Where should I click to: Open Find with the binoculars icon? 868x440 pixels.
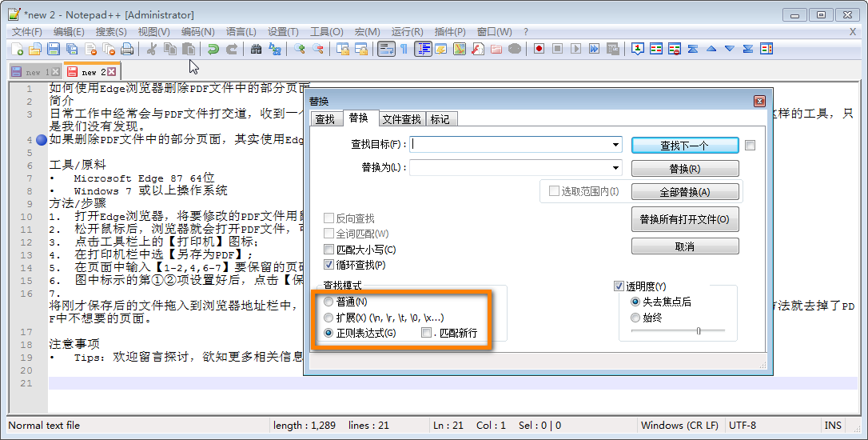click(x=256, y=50)
